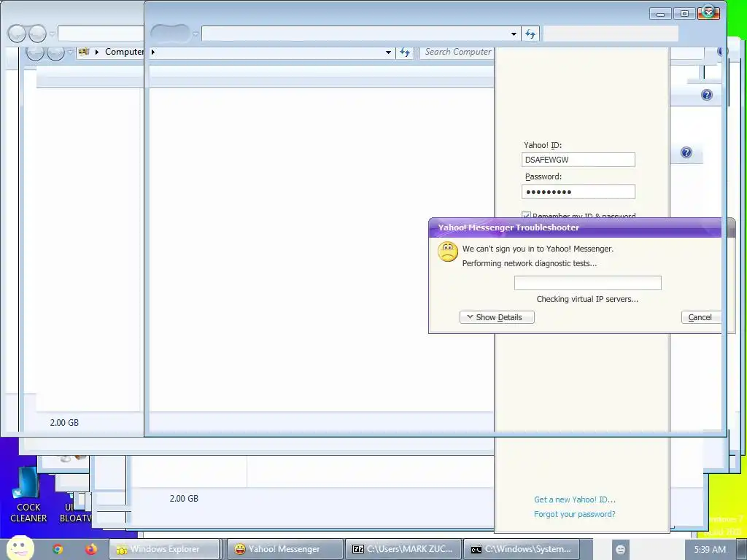Click the refresh icon in the front window address bar
This screenshot has height=560, width=747.
click(530, 34)
